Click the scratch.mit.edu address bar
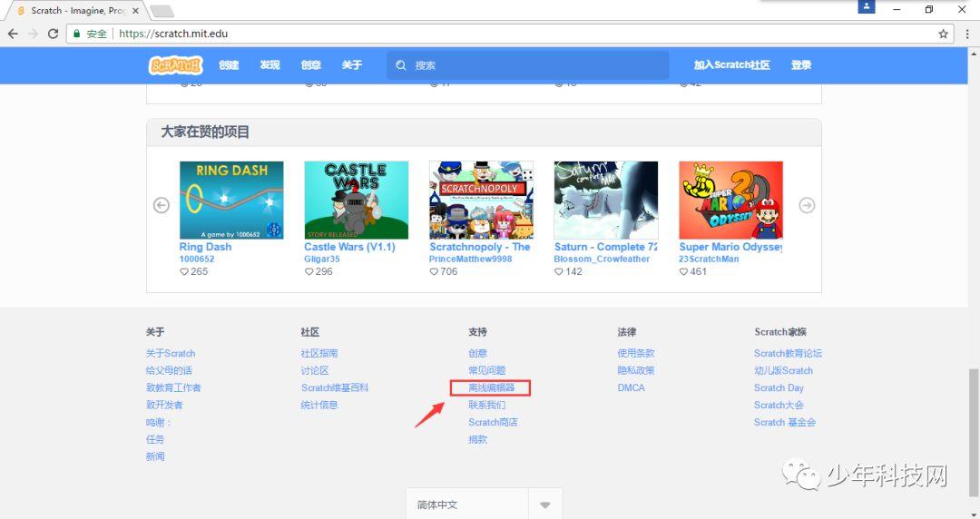Screen dimensions: 980x519 coord(509,34)
